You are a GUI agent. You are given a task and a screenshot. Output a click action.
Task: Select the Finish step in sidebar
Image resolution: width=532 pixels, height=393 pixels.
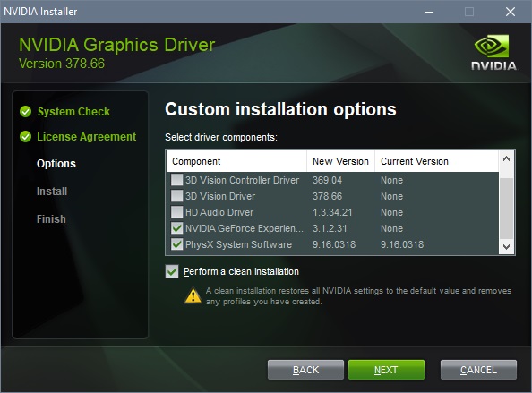coord(51,219)
